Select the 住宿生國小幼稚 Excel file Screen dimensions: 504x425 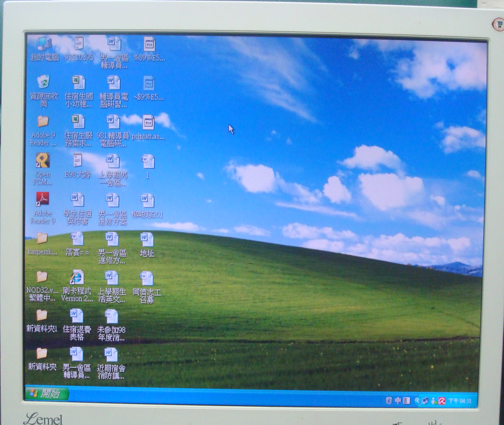pyautogui.click(x=79, y=83)
